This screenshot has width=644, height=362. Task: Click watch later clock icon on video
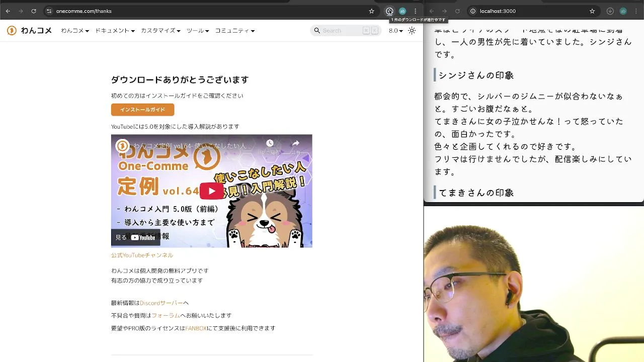coord(270,144)
